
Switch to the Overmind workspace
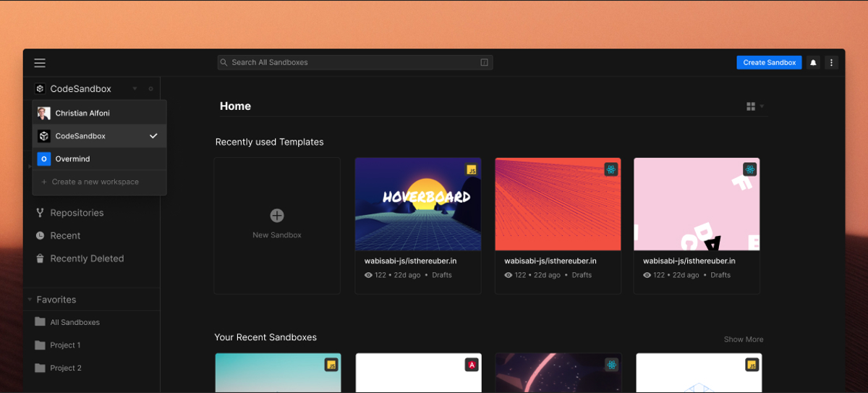click(100, 159)
